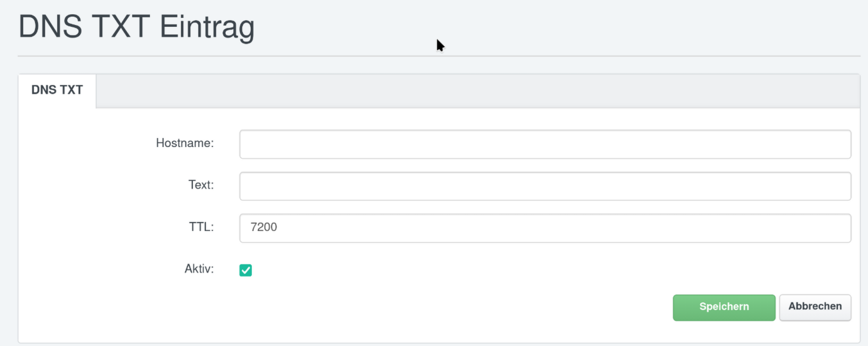The width and height of the screenshot is (868, 346).
Task: Cancel with the Abbrechen button
Action: click(x=814, y=307)
